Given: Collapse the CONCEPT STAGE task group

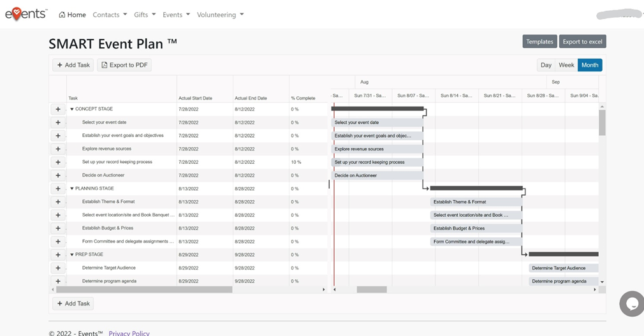Looking at the screenshot, I should 72,109.
